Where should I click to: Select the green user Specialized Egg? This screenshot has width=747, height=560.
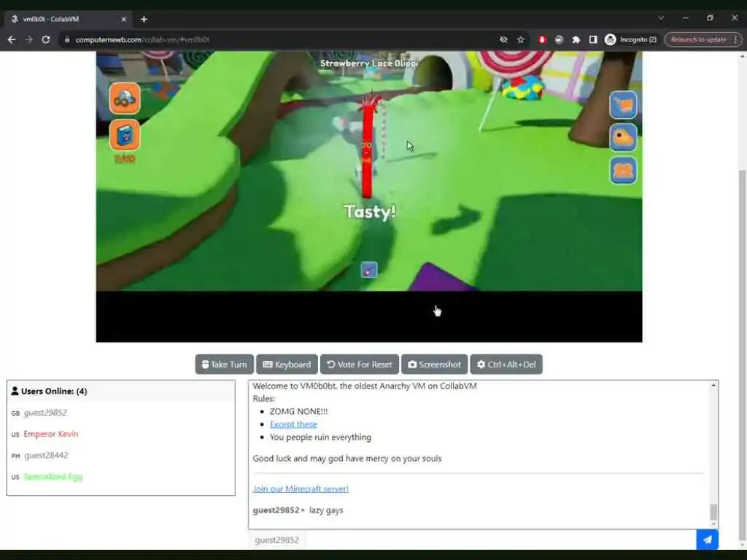tap(53, 477)
